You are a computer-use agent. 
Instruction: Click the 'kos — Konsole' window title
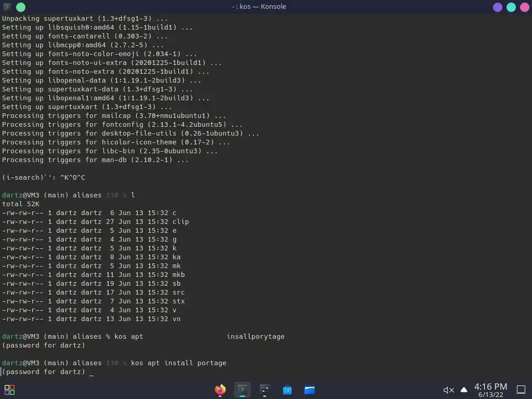(259, 6)
